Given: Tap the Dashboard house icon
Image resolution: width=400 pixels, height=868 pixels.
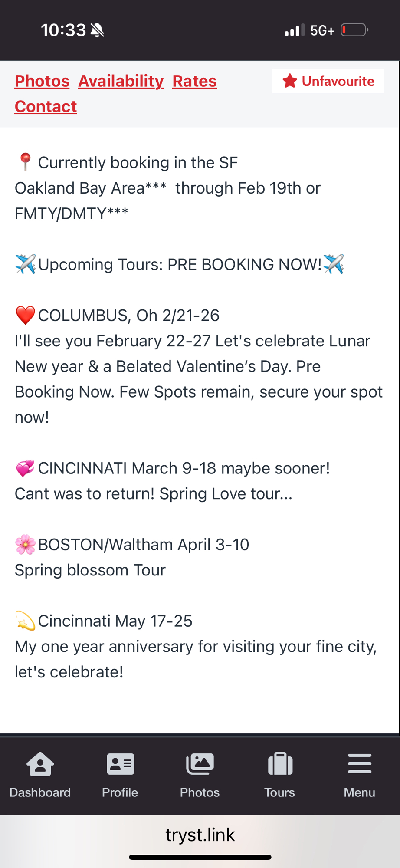Looking at the screenshot, I should tap(40, 764).
